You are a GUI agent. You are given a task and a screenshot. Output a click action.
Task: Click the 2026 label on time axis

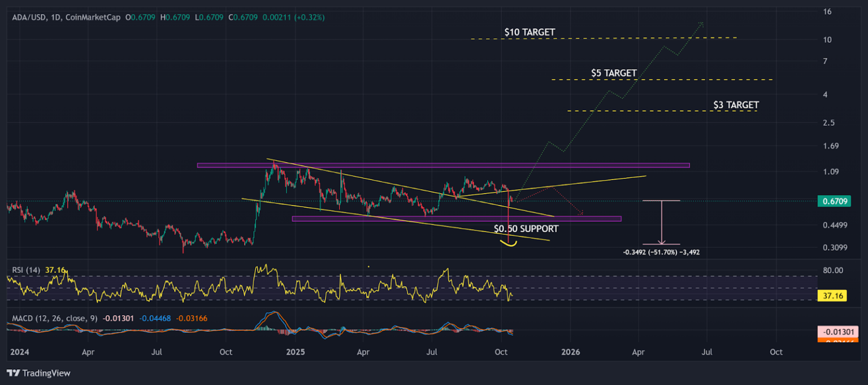coord(570,352)
